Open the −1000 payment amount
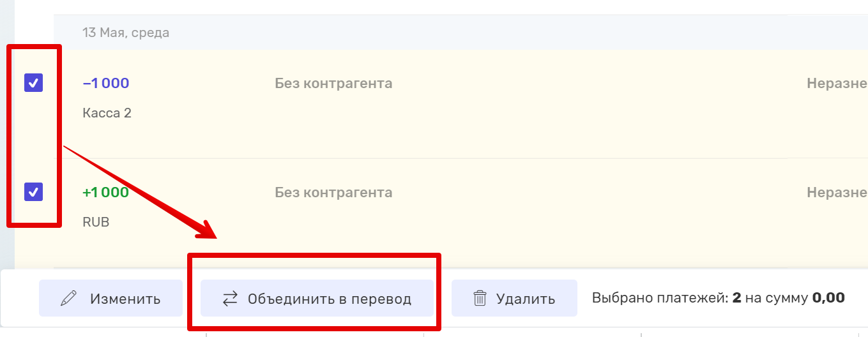 (106, 83)
